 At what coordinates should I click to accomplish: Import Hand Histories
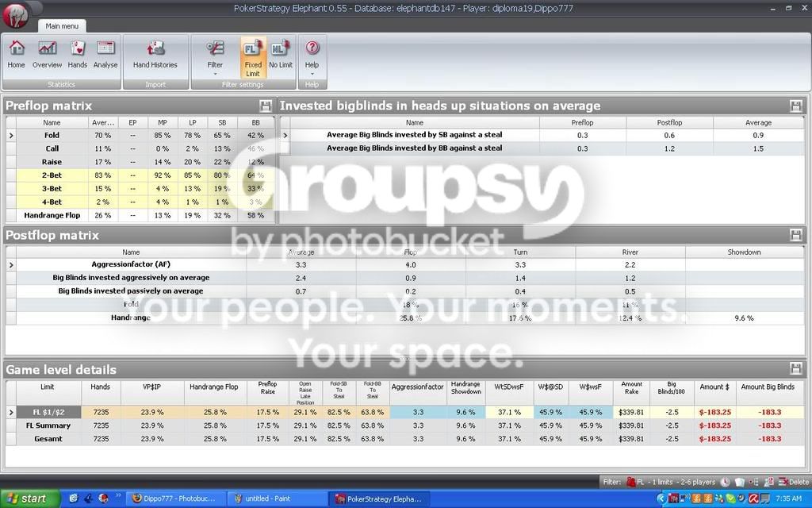point(155,55)
